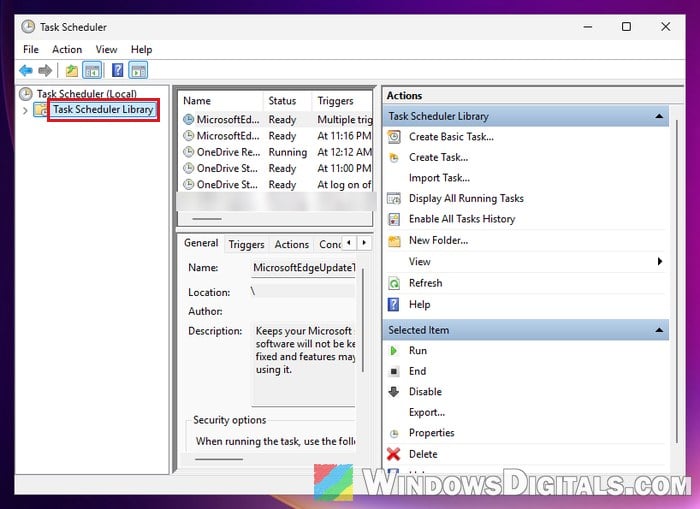Viewport: 700px width, 509px height.
Task: Click the Properties clock icon
Action: click(394, 433)
